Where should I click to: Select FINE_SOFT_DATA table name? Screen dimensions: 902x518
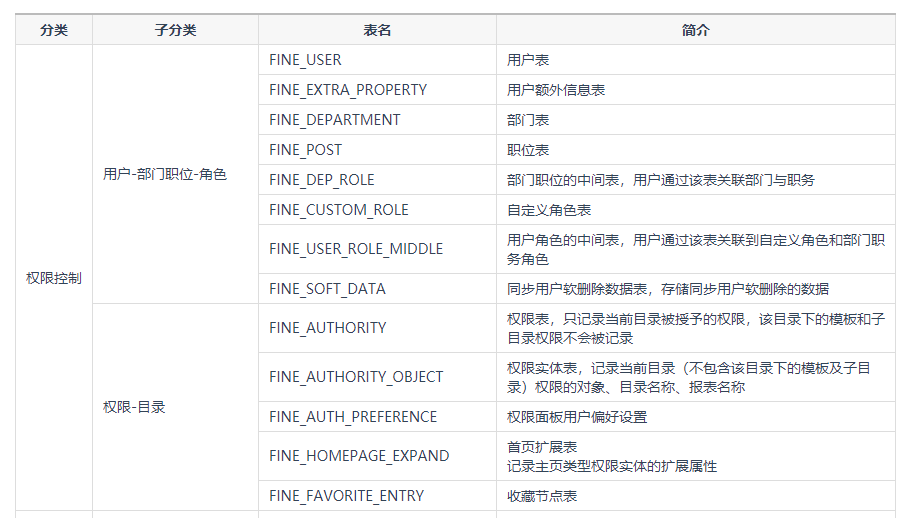(x=327, y=289)
